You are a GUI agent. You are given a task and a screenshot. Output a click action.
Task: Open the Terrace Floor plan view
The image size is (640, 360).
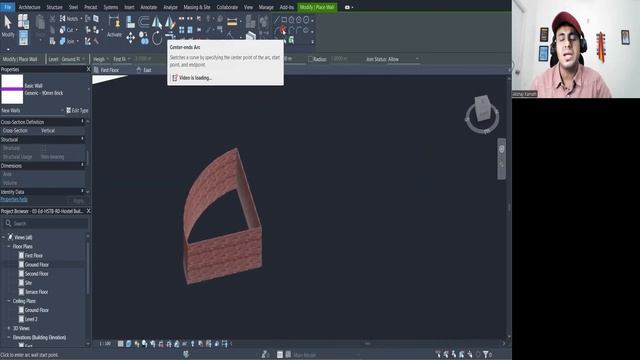pos(36,292)
